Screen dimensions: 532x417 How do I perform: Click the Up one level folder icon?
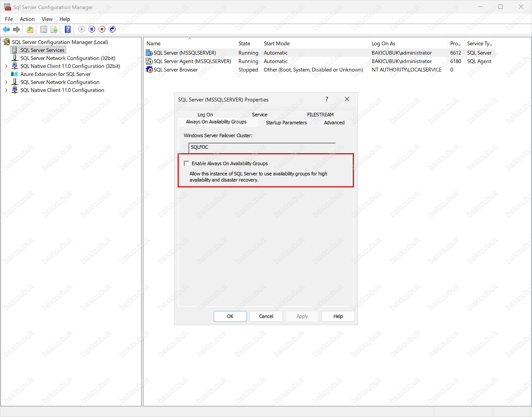pos(30,29)
